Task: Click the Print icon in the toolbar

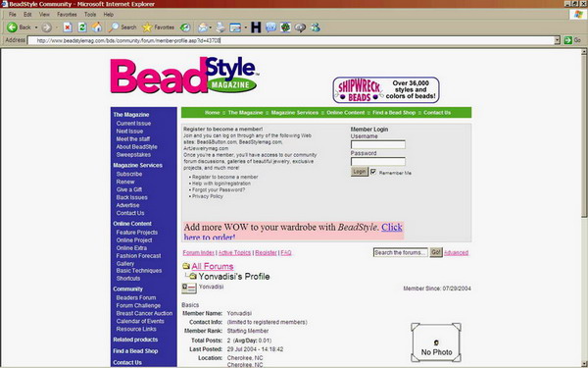Action: [220, 27]
